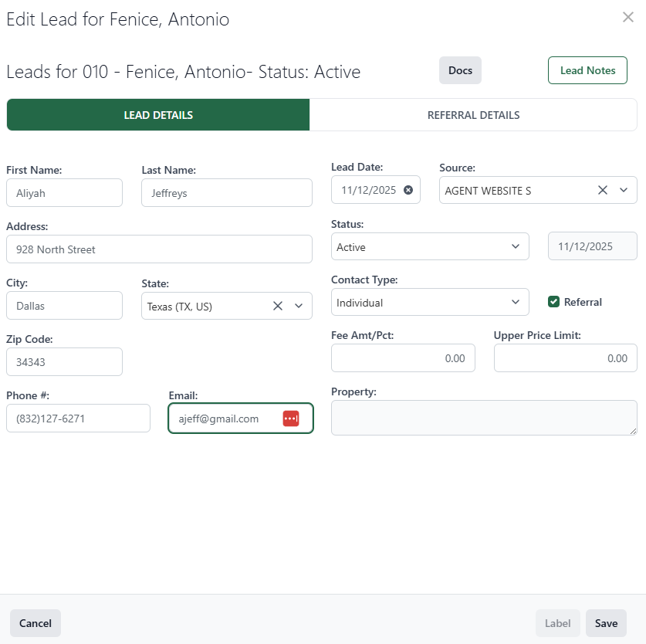Click the Docs button

point(460,69)
